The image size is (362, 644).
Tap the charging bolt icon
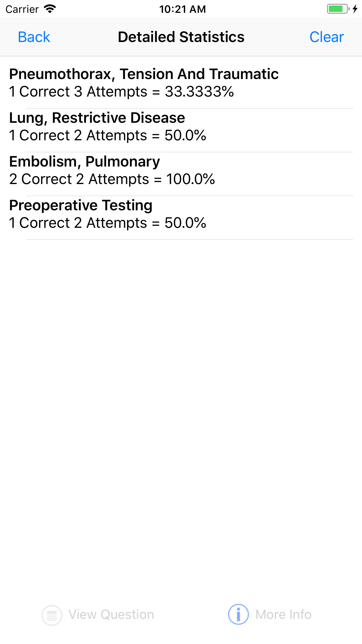pos(355,9)
